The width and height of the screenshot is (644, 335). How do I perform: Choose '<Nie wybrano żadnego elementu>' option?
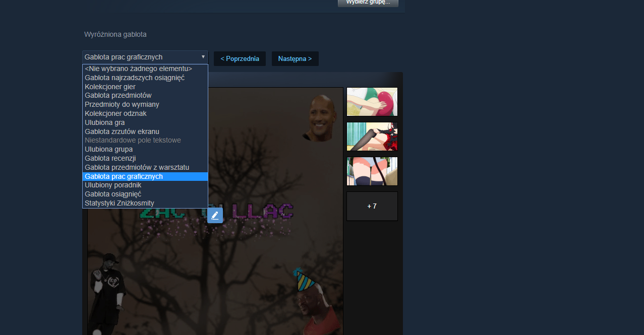(x=138, y=69)
